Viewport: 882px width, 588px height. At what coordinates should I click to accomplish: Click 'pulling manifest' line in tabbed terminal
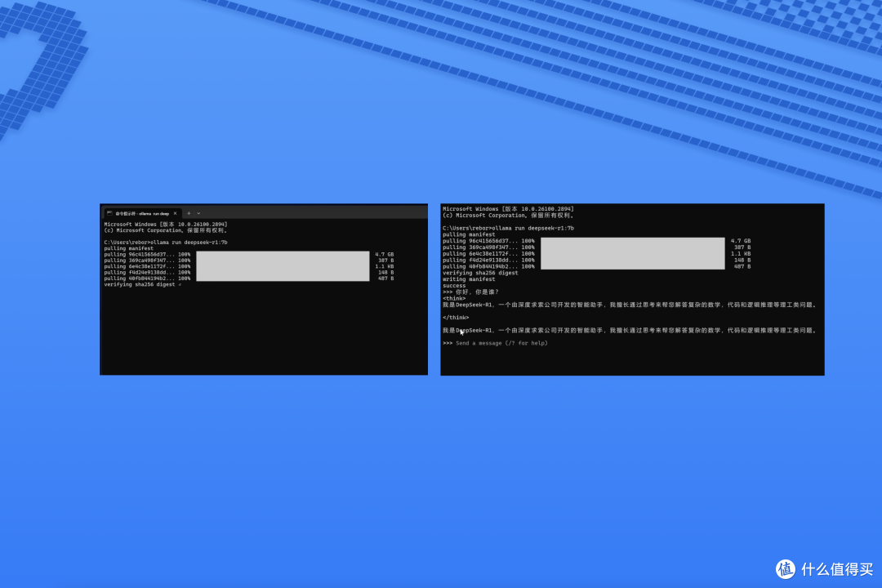pos(128,248)
